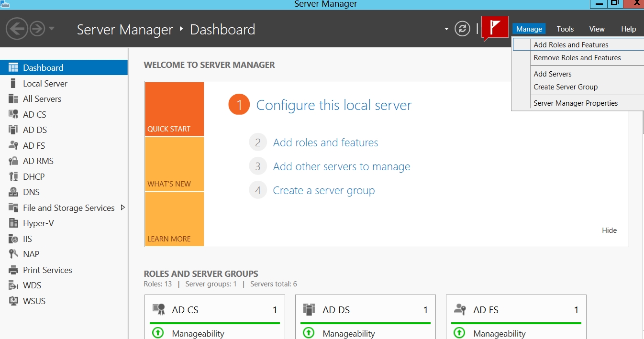Open the IIS role icon in sidebar
The width and height of the screenshot is (644, 339).
point(13,239)
